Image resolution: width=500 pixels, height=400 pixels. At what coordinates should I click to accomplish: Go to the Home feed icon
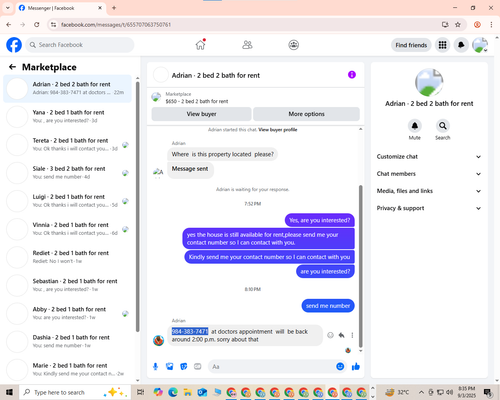[200, 45]
